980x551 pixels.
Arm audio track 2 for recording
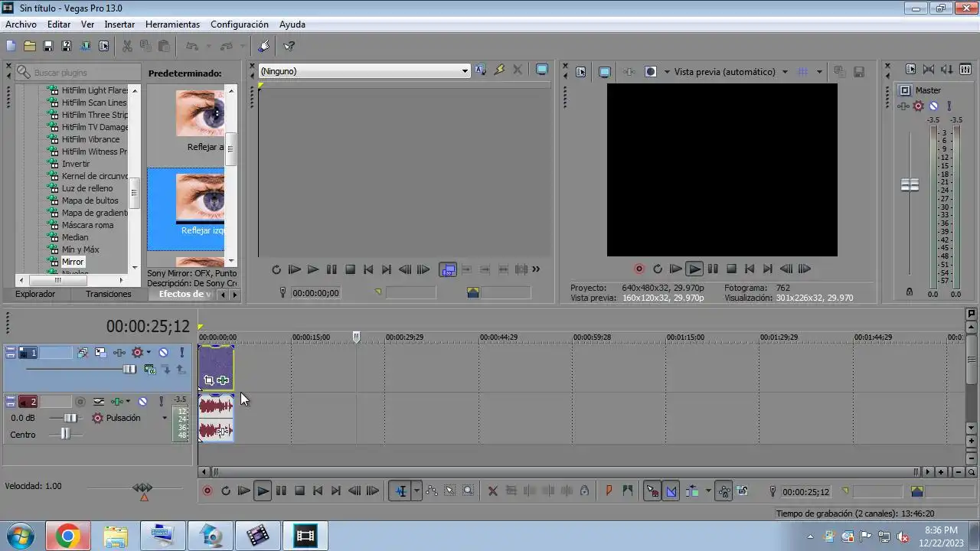coord(80,402)
